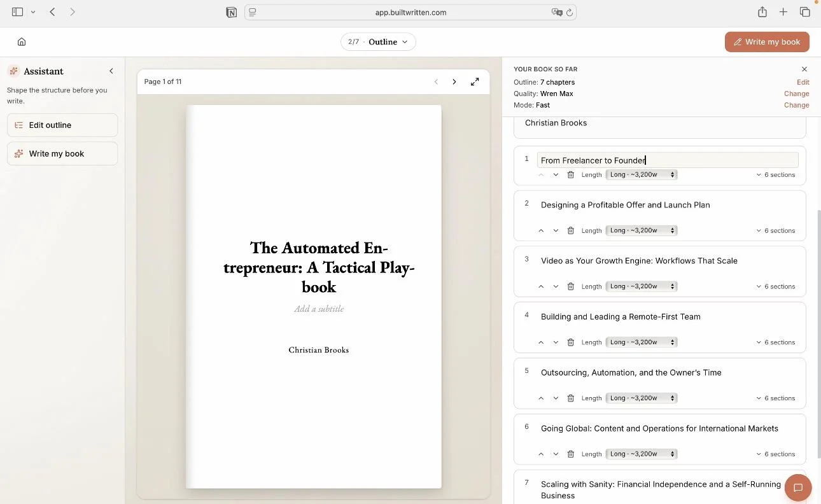The height and width of the screenshot is (504, 821).
Task: Click Safari sidebar toggle icon
Action: click(x=18, y=12)
